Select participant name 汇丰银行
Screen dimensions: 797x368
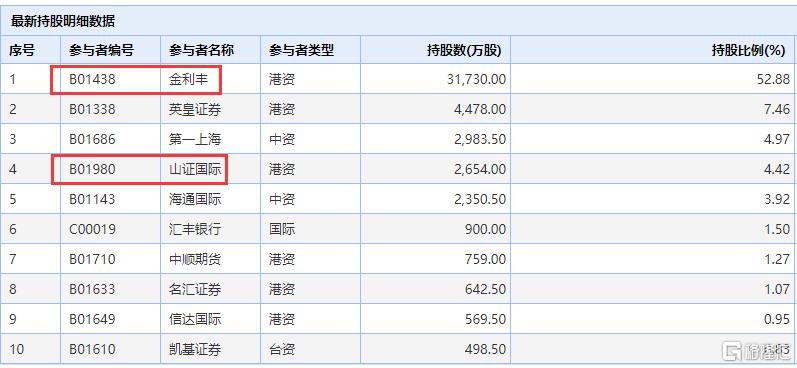pyautogui.click(x=195, y=229)
